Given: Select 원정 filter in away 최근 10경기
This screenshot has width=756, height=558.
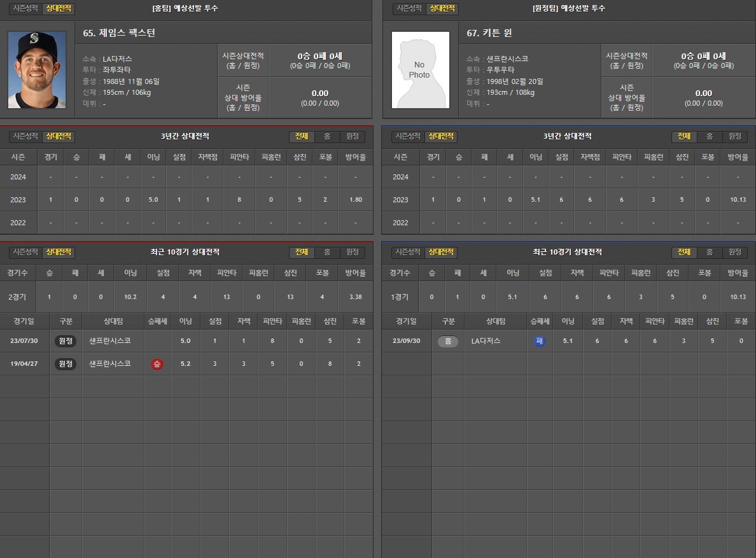Looking at the screenshot, I should coord(735,252).
